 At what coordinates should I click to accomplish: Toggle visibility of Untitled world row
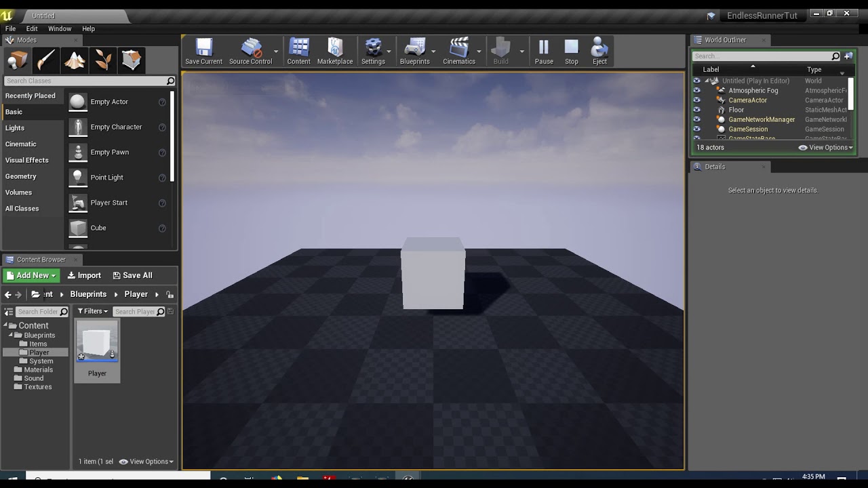696,81
